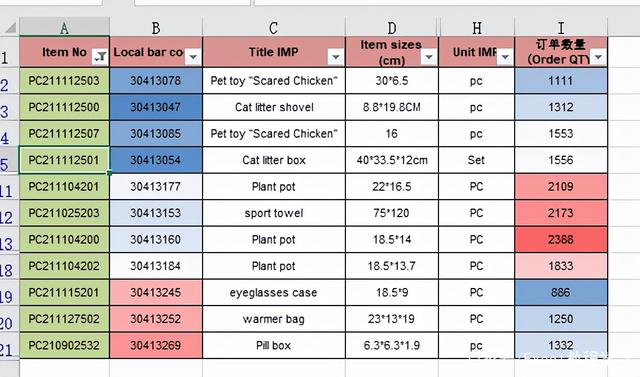
Task: Open the Order QTY filter dropdown
Action: [598, 57]
